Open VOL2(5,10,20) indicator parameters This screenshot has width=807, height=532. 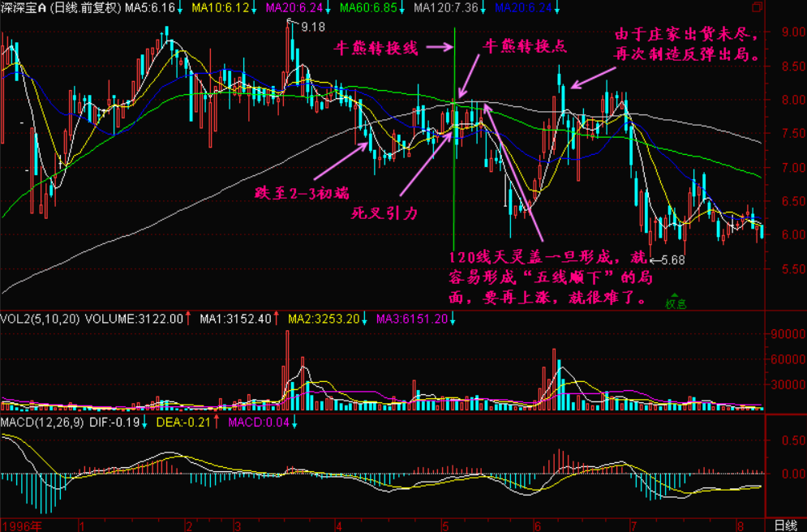tap(41, 319)
